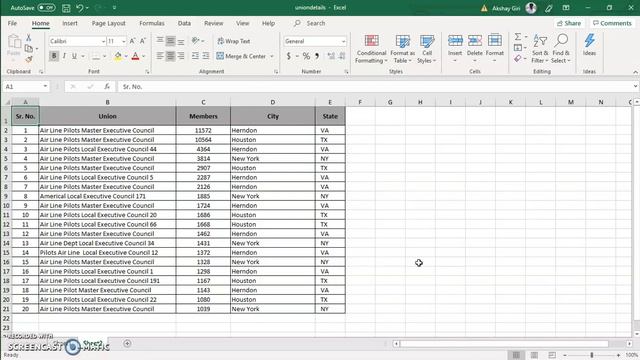Open Cell Styles gallery
The height and width of the screenshot is (360, 640).
427,49
